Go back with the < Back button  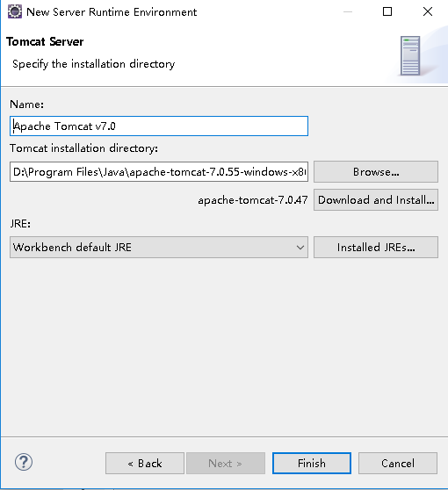145,463
